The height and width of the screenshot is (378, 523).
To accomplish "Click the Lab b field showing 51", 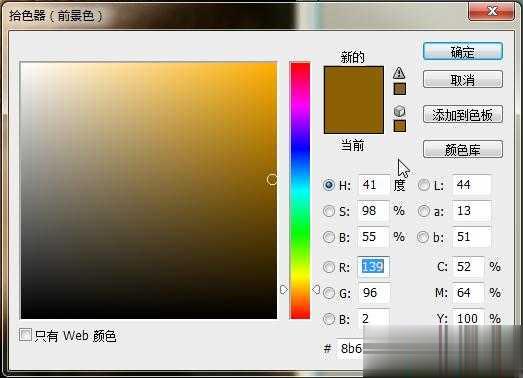I will pyautogui.click(x=472, y=237).
